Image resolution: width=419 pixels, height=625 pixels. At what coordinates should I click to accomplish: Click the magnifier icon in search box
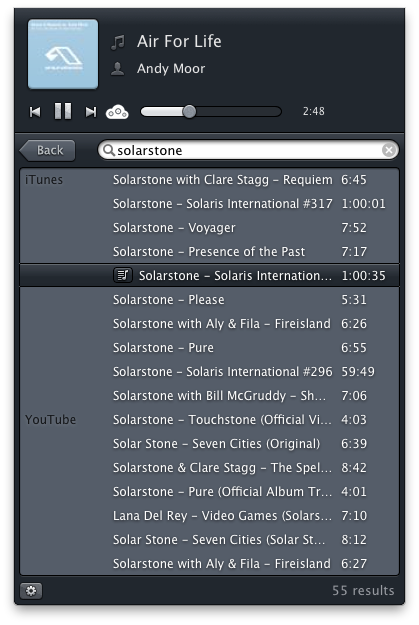(108, 150)
